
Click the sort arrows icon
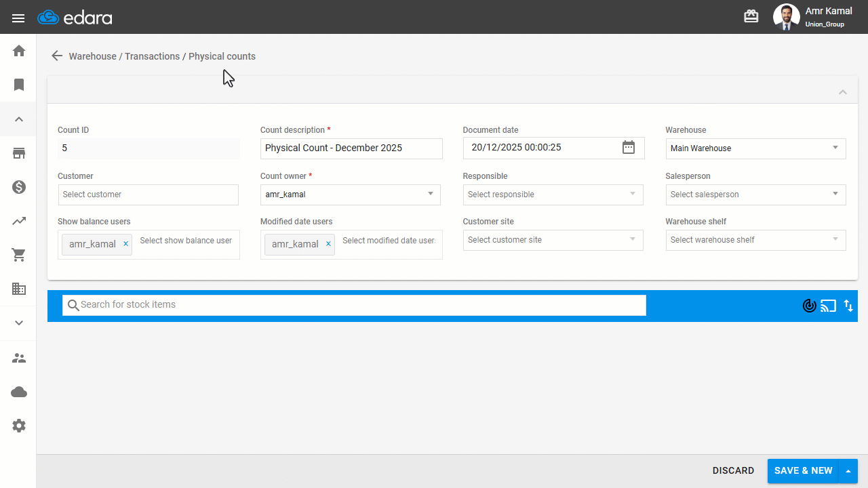coord(848,306)
